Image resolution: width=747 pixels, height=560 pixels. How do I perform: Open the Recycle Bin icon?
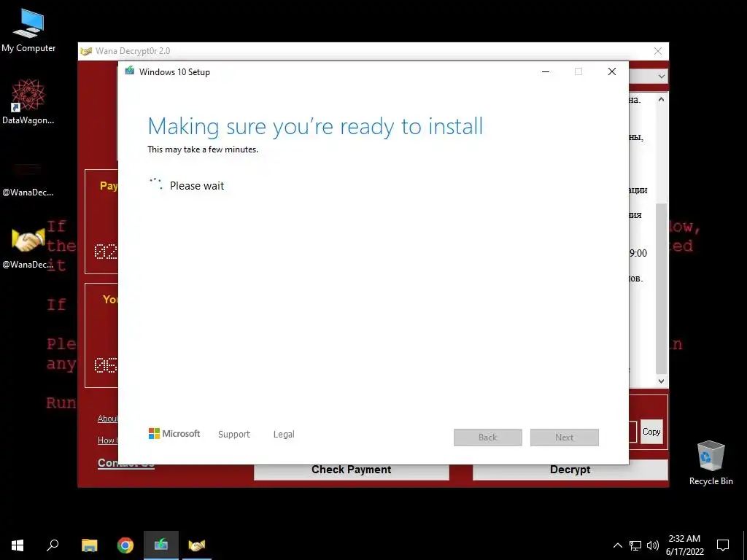pos(711,462)
